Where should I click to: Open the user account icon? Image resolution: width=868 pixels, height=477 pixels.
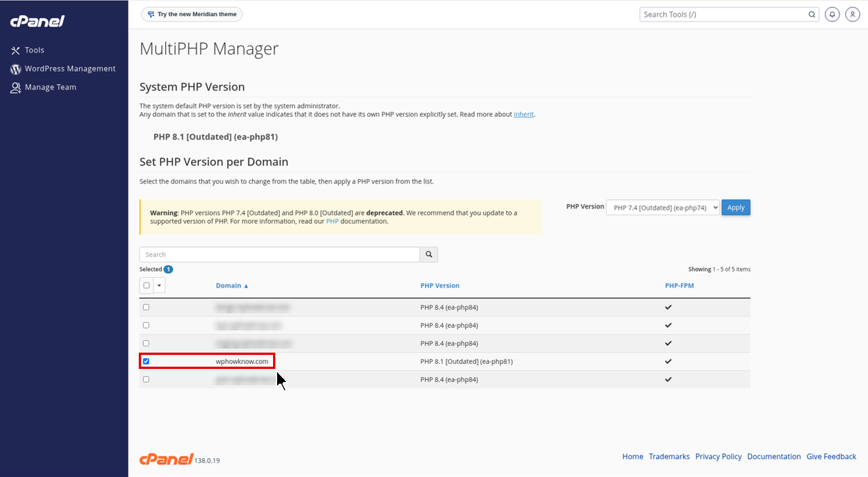853,14
